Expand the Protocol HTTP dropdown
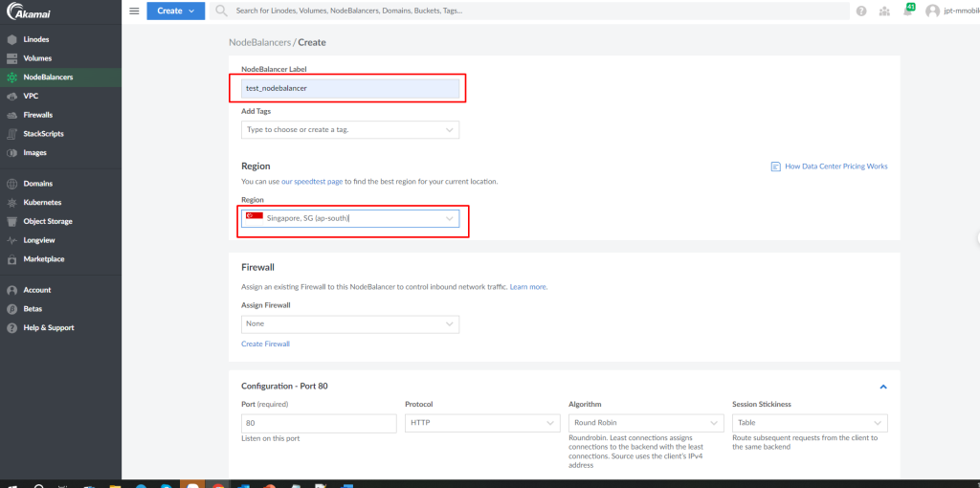Image resolution: width=980 pixels, height=488 pixels. point(482,423)
